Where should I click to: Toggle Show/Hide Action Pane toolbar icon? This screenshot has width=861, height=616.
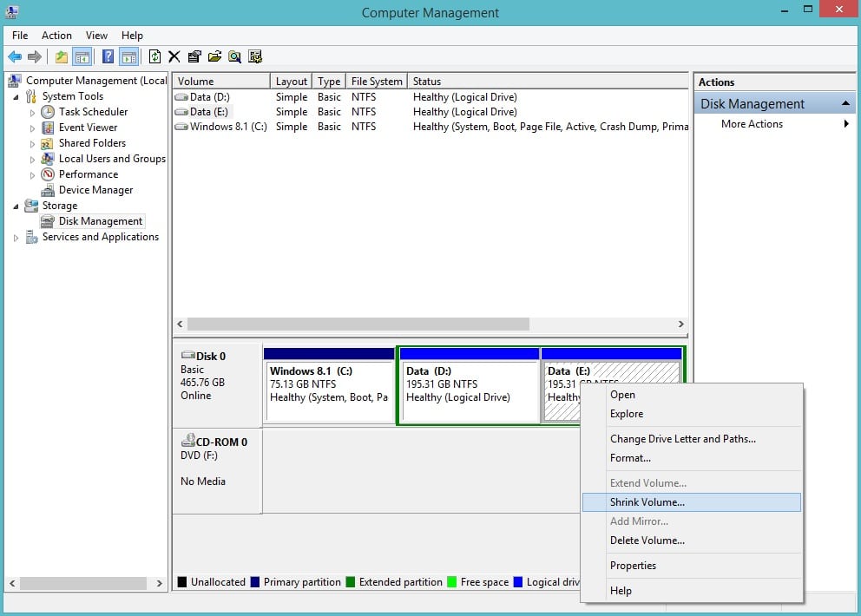click(x=129, y=56)
